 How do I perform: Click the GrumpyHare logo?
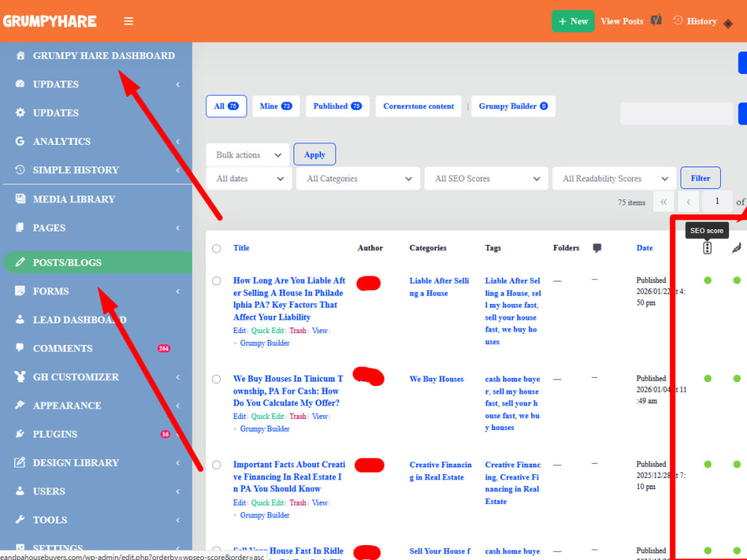(x=49, y=21)
